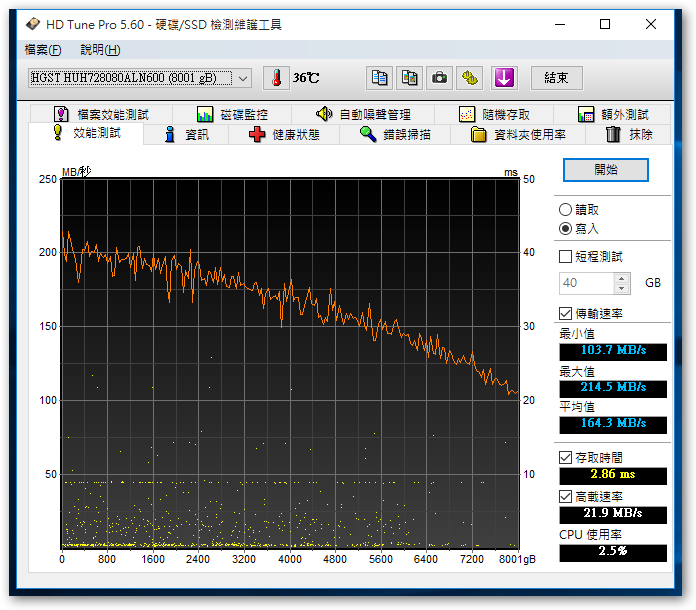Copy info to clipboard icon

[379, 78]
